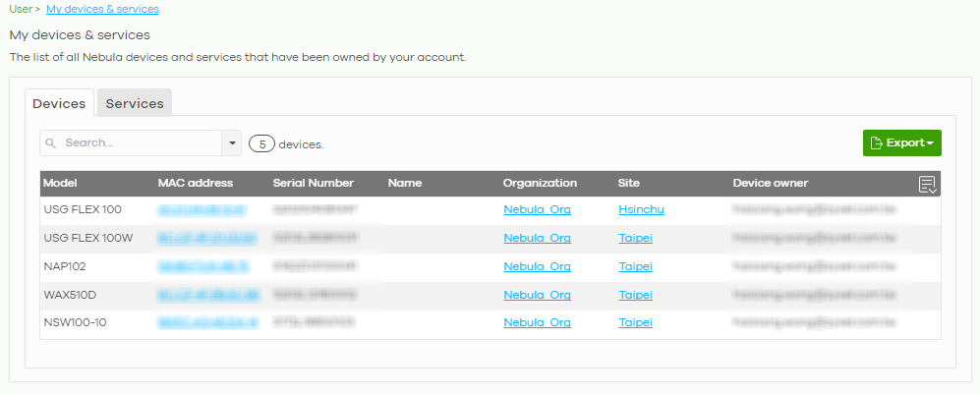This screenshot has width=980, height=395.
Task: Click the magnifier icon in search box
Action: tap(51, 143)
